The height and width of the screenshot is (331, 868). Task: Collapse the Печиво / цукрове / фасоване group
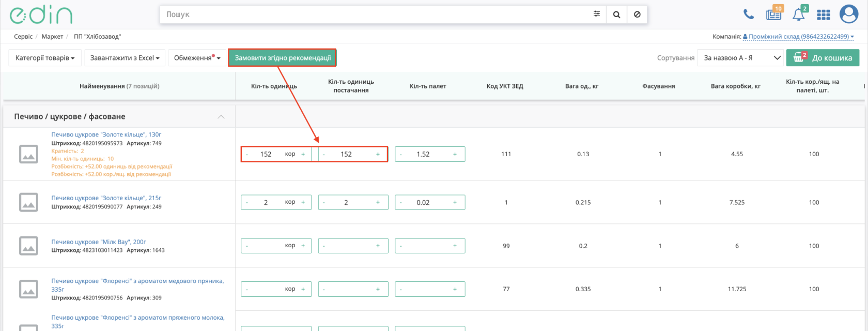point(221,117)
